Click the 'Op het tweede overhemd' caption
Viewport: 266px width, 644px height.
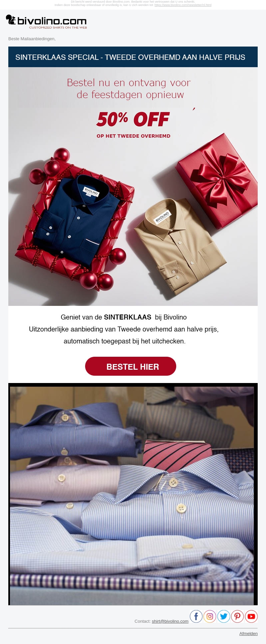133,136
